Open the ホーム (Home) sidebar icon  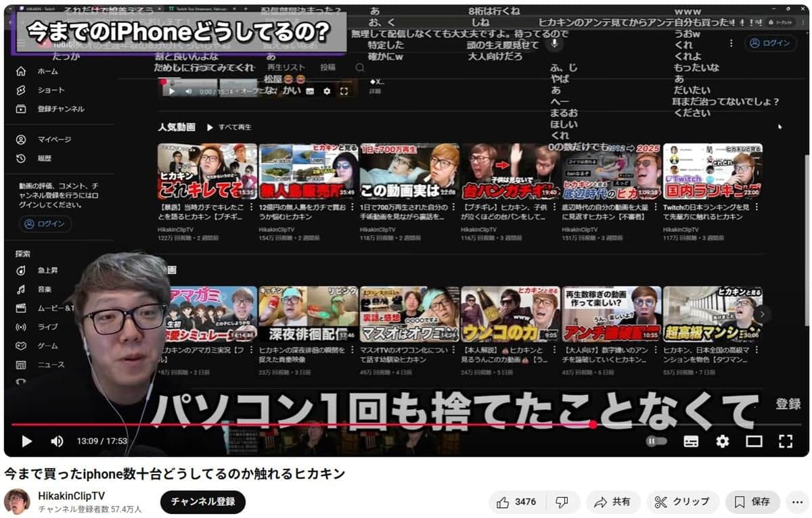[21, 71]
